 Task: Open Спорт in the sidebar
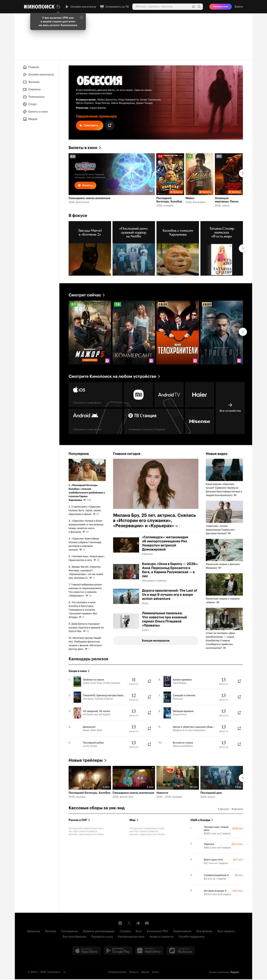30,104
